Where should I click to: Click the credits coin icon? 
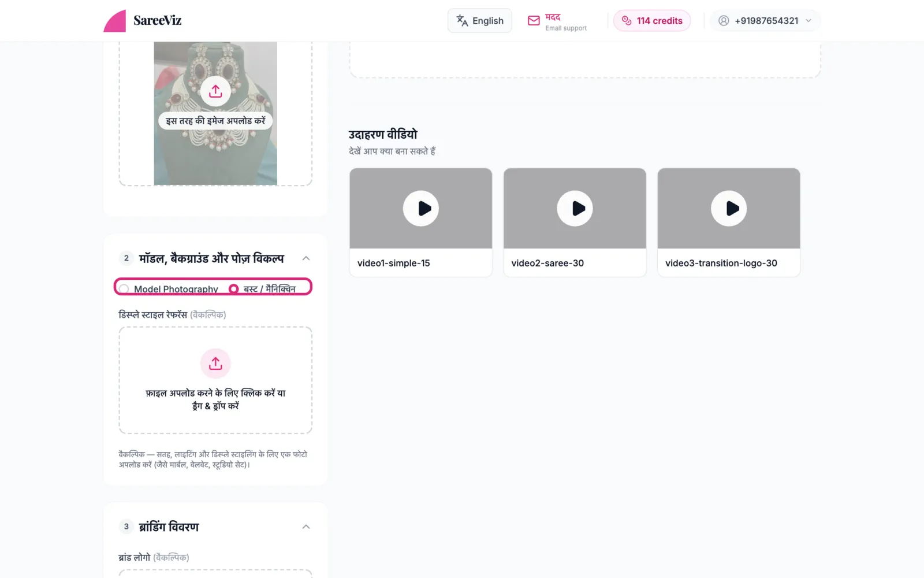[627, 21]
